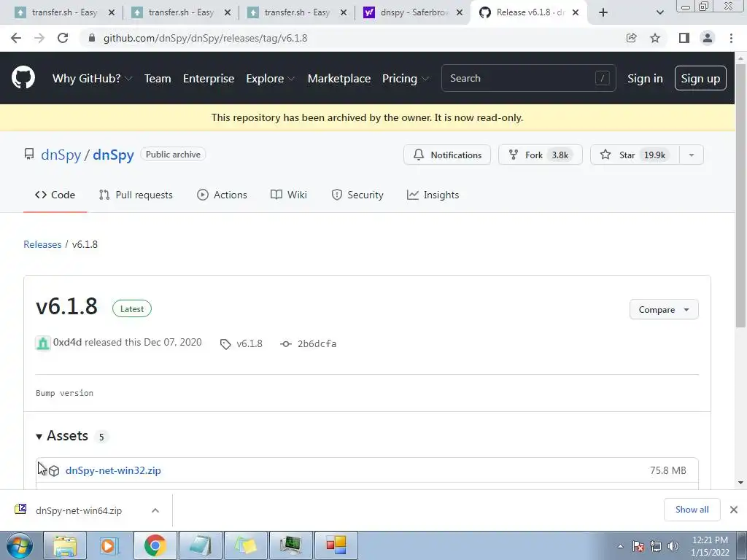
Task: Reload the current page
Action: click(x=63, y=38)
